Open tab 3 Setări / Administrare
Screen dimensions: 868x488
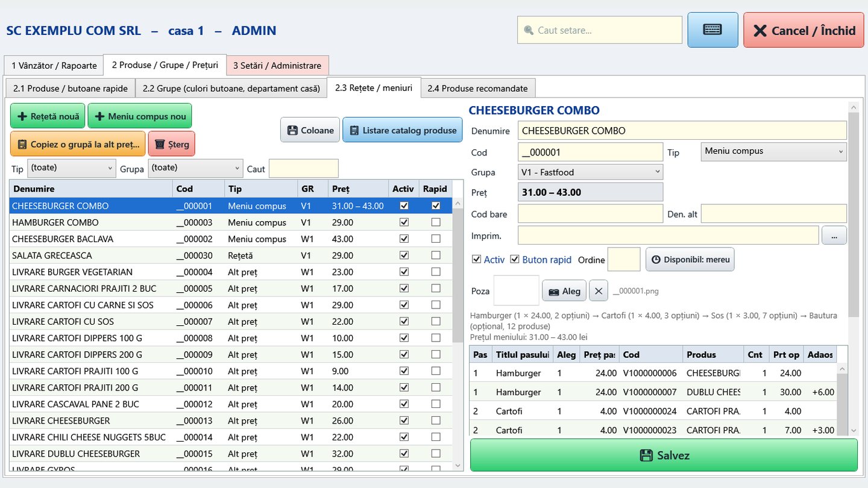tap(277, 65)
